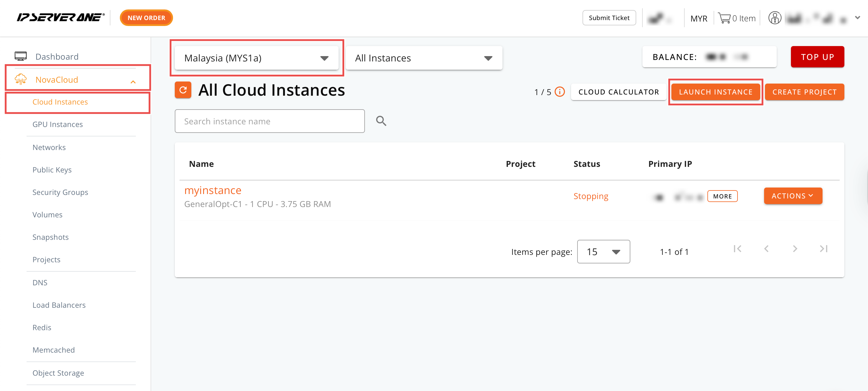Open Load Balancers in the sidebar

point(59,305)
